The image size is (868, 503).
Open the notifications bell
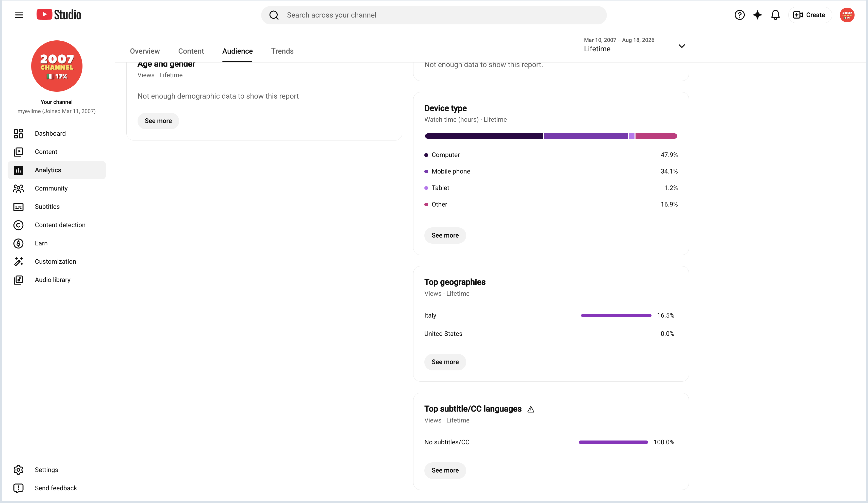click(775, 15)
